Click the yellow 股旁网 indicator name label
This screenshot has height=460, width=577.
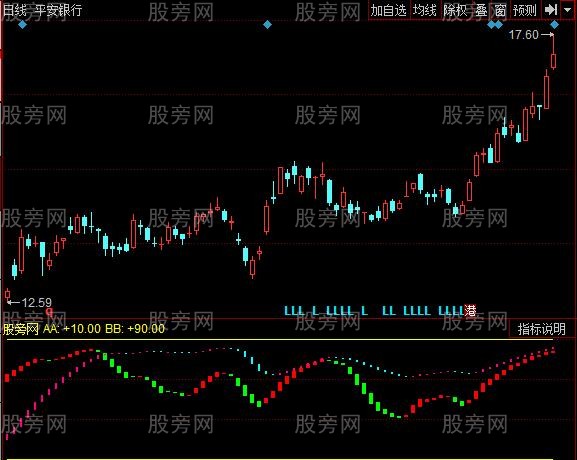[x=21, y=329]
